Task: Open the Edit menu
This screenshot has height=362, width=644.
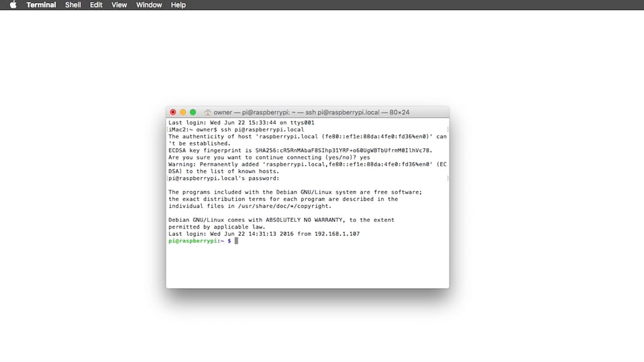Action: point(96,5)
